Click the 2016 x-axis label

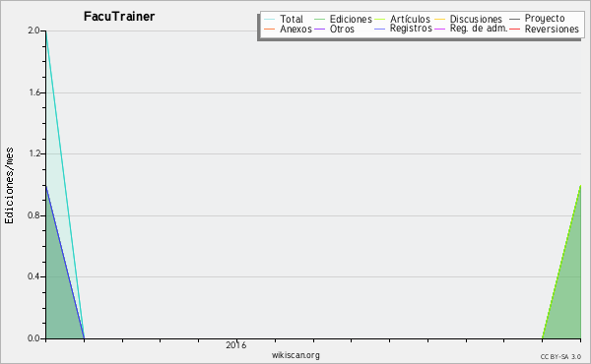pyautogui.click(x=236, y=345)
